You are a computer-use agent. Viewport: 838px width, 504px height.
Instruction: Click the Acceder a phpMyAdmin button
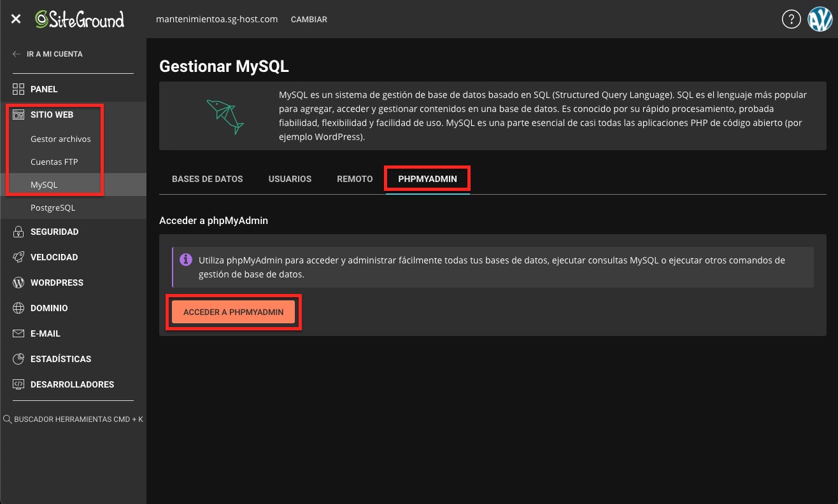233,312
